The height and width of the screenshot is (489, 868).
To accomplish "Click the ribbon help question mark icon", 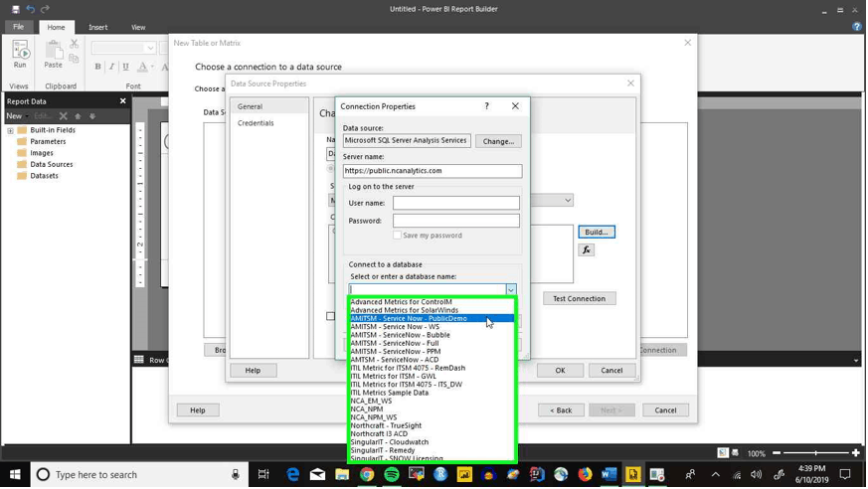I will click(x=857, y=27).
